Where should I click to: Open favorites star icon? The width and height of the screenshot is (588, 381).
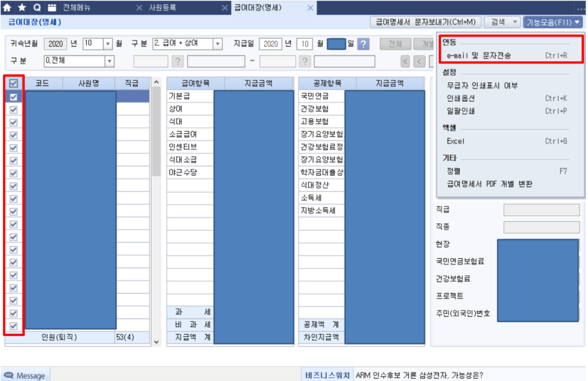[x=22, y=7]
